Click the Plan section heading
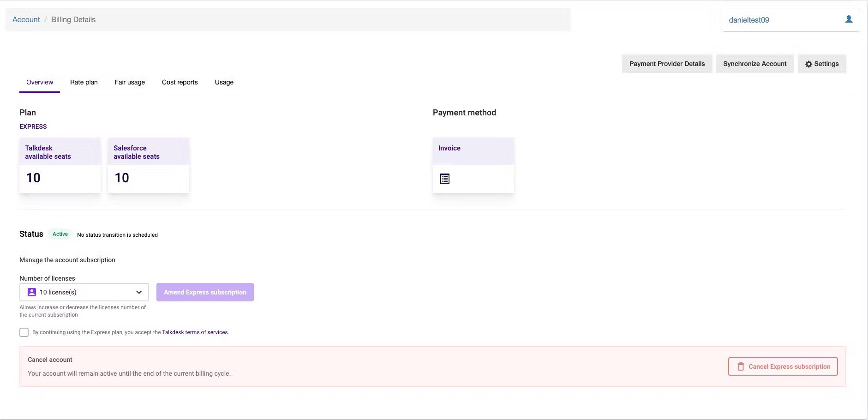The image size is (868, 420). (28, 113)
